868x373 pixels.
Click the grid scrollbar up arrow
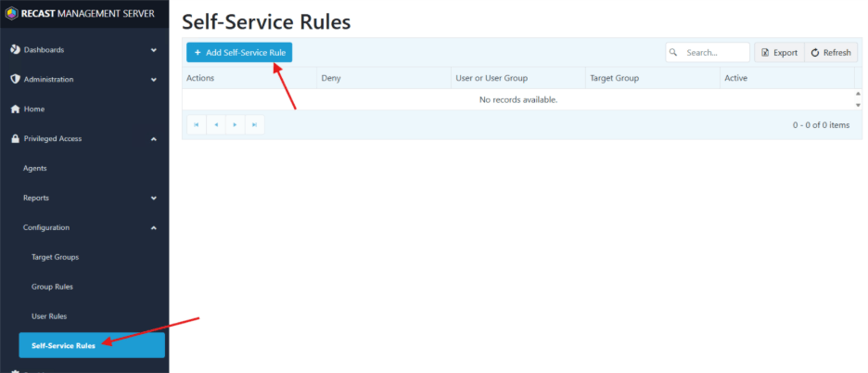859,94
